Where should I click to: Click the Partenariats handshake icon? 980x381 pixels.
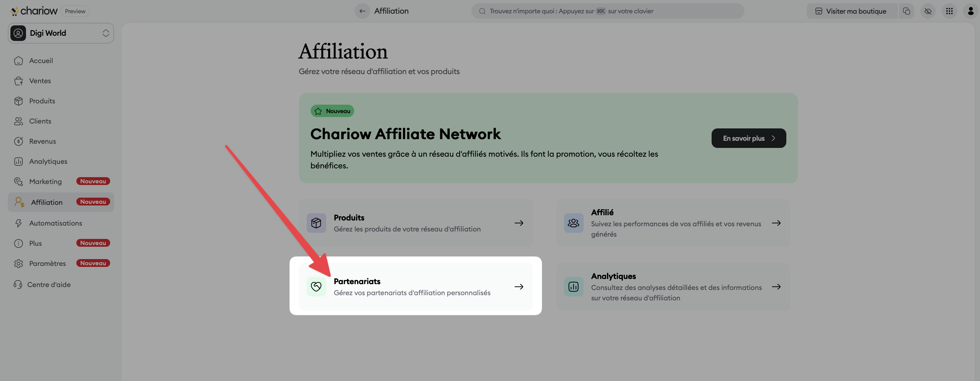pyautogui.click(x=316, y=287)
